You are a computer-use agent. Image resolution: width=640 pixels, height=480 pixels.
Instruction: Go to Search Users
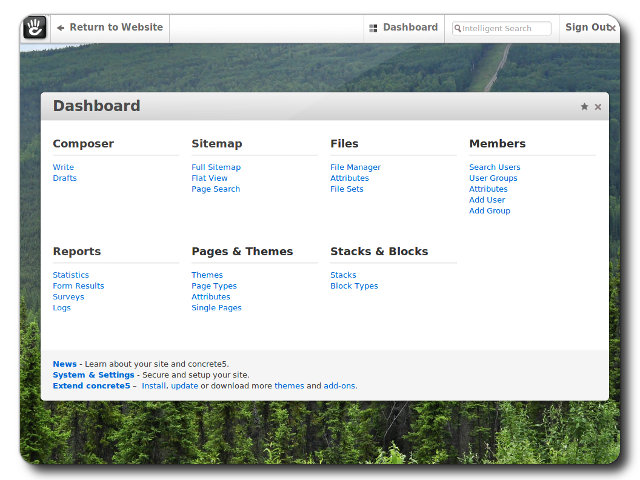tap(494, 168)
